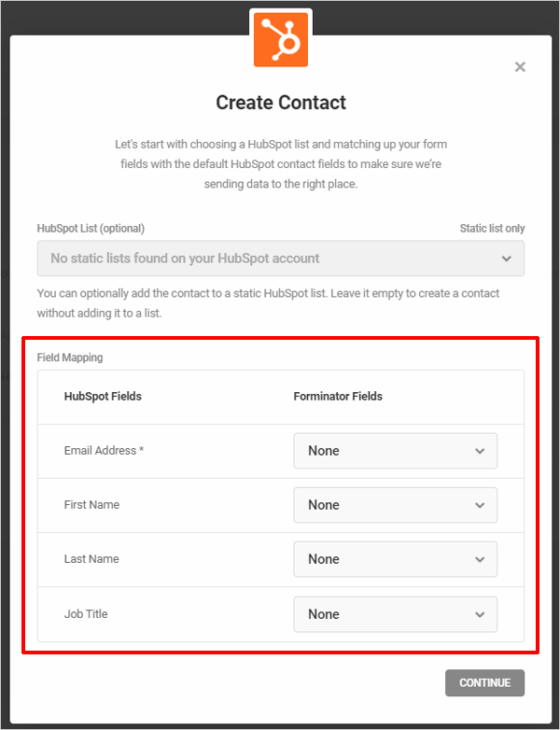
Task: Click the chevron arrow in Job Title row
Action: click(x=480, y=614)
